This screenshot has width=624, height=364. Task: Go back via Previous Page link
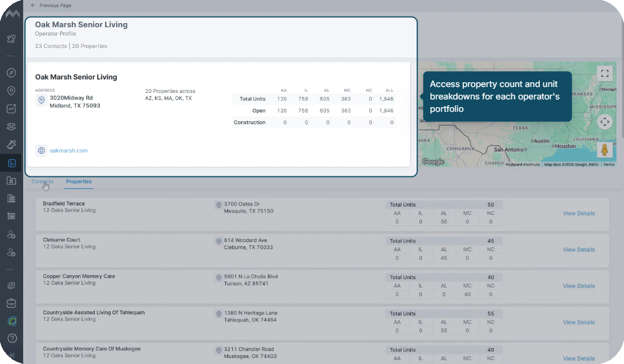point(51,5)
